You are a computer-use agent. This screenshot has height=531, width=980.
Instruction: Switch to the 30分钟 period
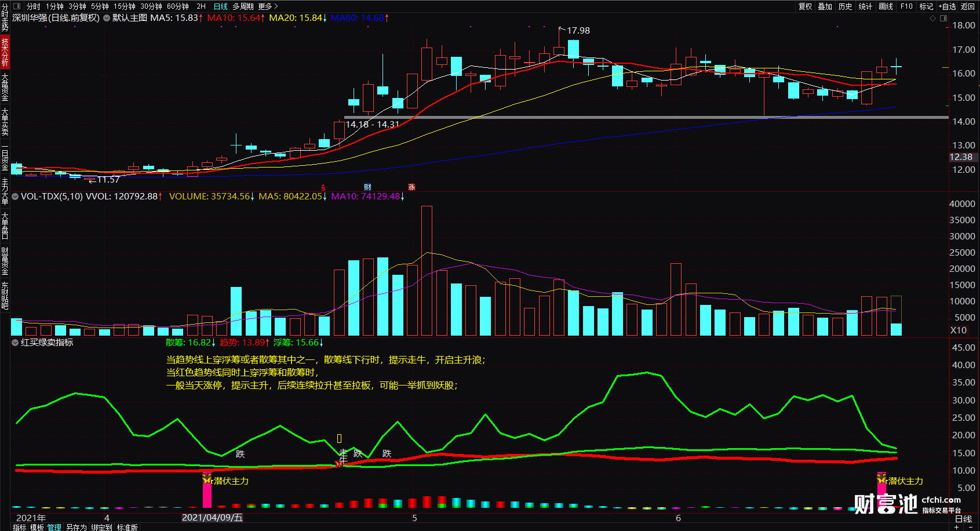(151, 6)
